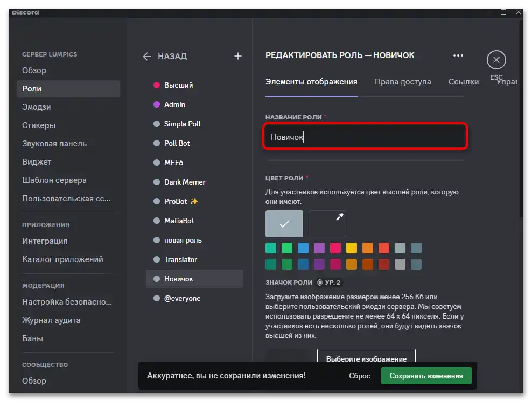Click the right-side vertical scrollbar
Viewport: 532px width, 402px height.
click(521, 118)
